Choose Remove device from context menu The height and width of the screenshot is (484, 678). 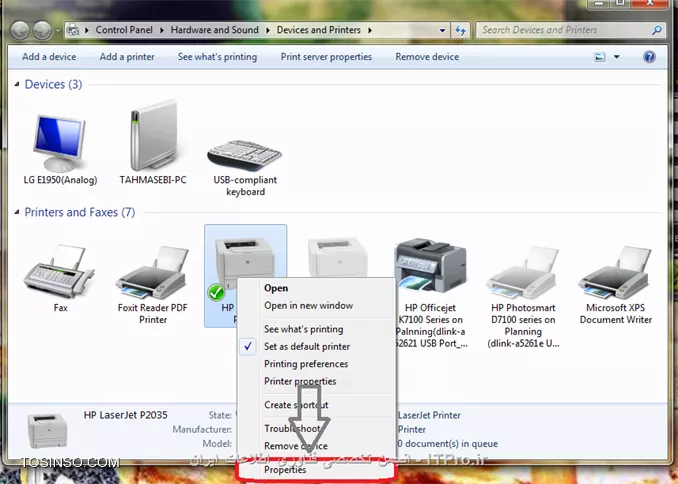click(317, 446)
